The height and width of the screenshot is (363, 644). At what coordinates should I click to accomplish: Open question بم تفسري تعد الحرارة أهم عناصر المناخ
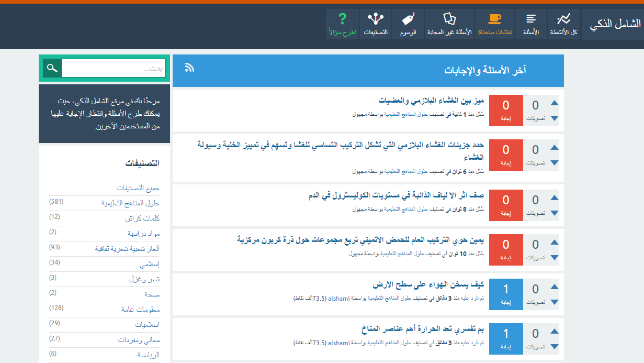423,329
